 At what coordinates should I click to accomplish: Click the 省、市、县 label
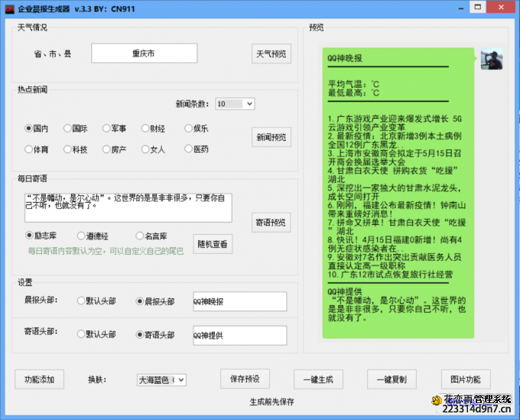[53, 54]
